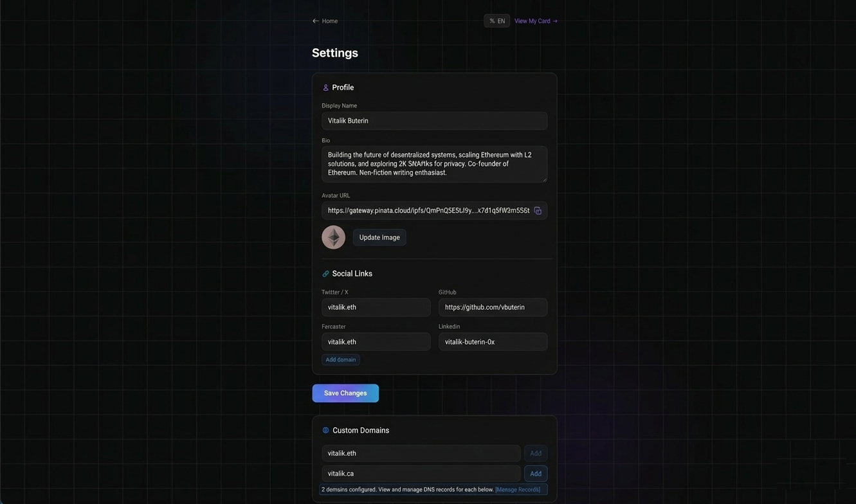Click the Add domain chip under Linkedin
856x504 pixels.
click(340, 359)
